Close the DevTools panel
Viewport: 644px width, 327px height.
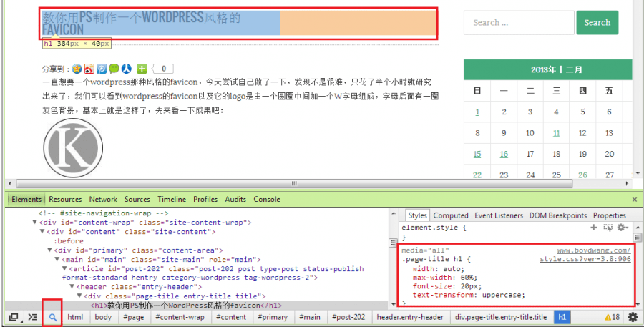point(634,200)
